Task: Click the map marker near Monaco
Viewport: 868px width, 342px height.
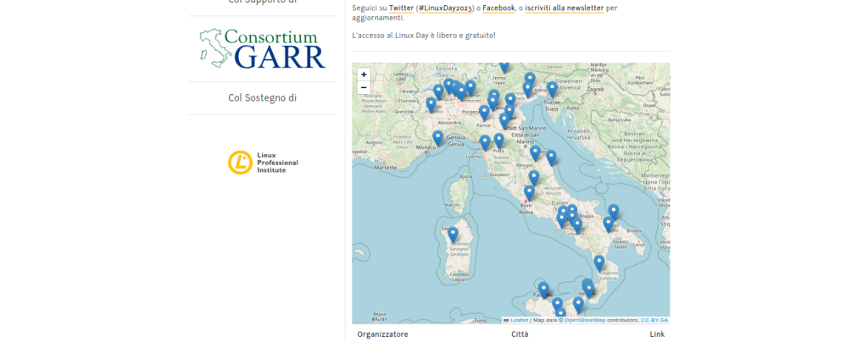Action: (x=438, y=137)
